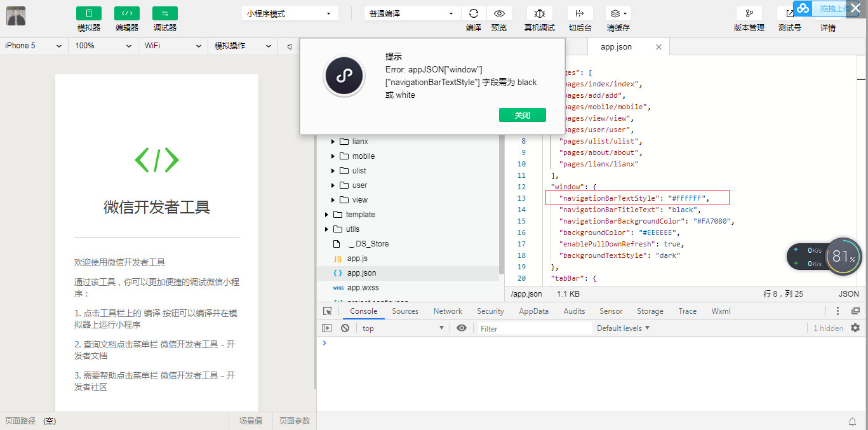Switch to the Sensor tab

click(611, 311)
